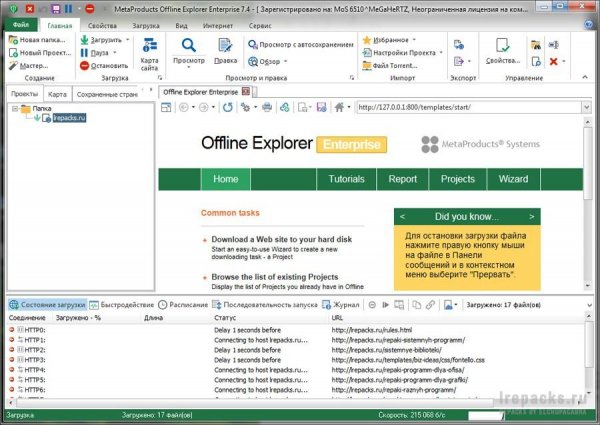Image resolution: width=600 pixels, height=425 pixels.
Task: Click the URL address field
Action: click(x=469, y=107)
